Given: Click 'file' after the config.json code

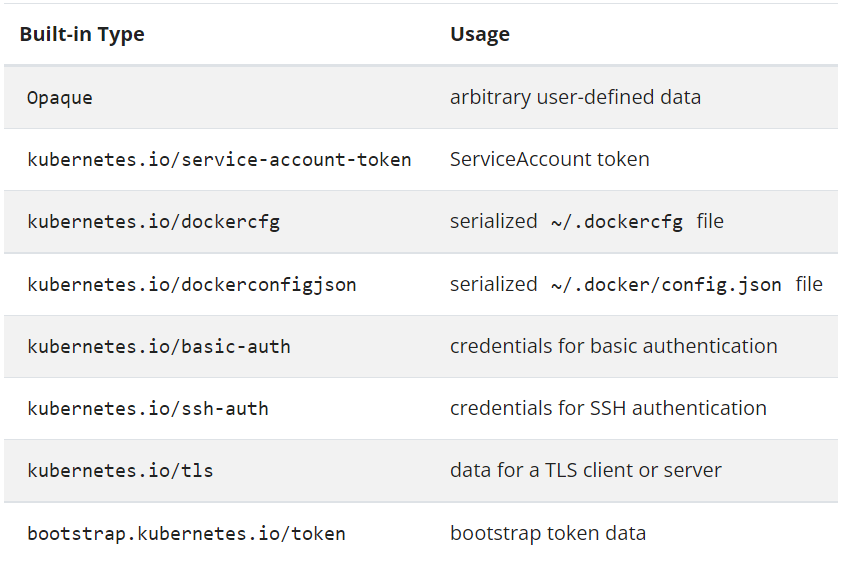Looking at the screenshot, I should [x=809, y=284].
